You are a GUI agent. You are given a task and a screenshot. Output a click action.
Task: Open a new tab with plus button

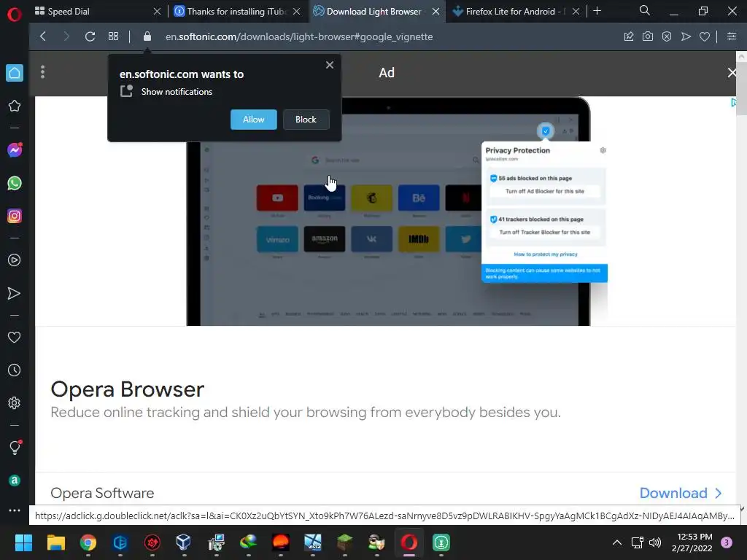point(597,11)
